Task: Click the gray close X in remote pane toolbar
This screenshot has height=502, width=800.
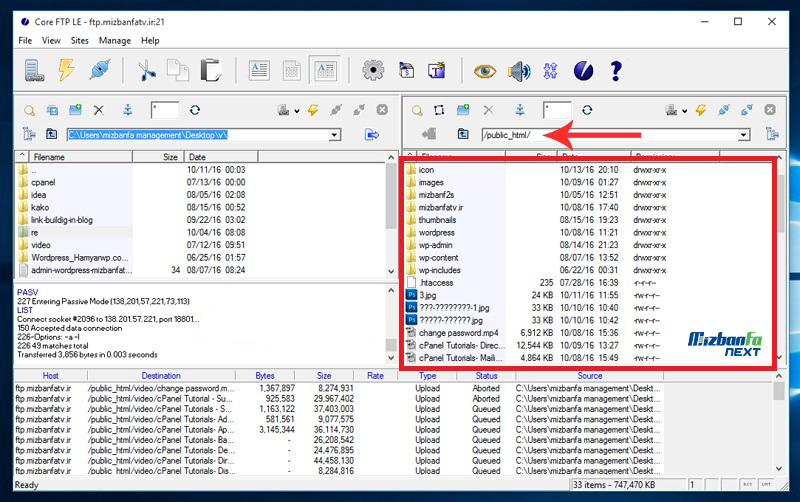Action: pos(770,110)
